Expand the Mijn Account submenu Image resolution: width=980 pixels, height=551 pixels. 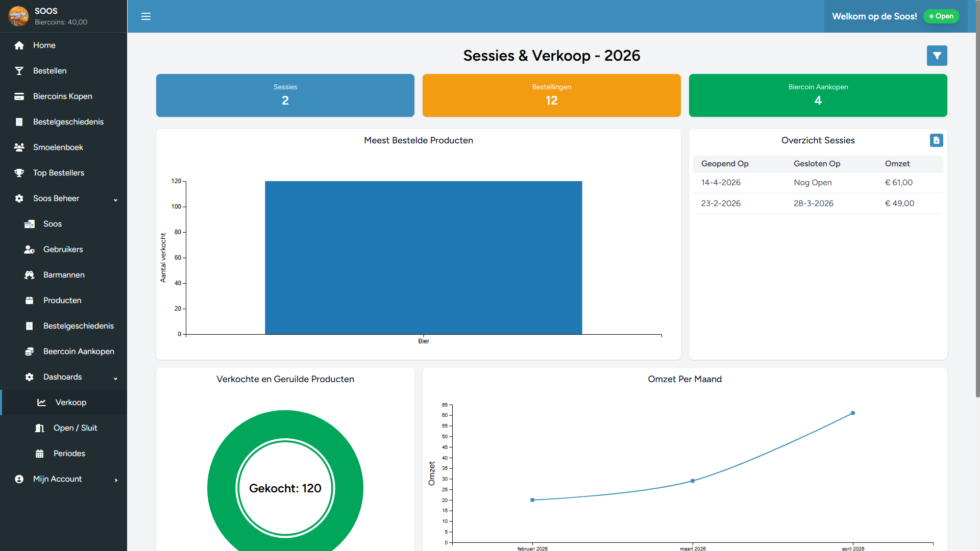pos(116,480)
